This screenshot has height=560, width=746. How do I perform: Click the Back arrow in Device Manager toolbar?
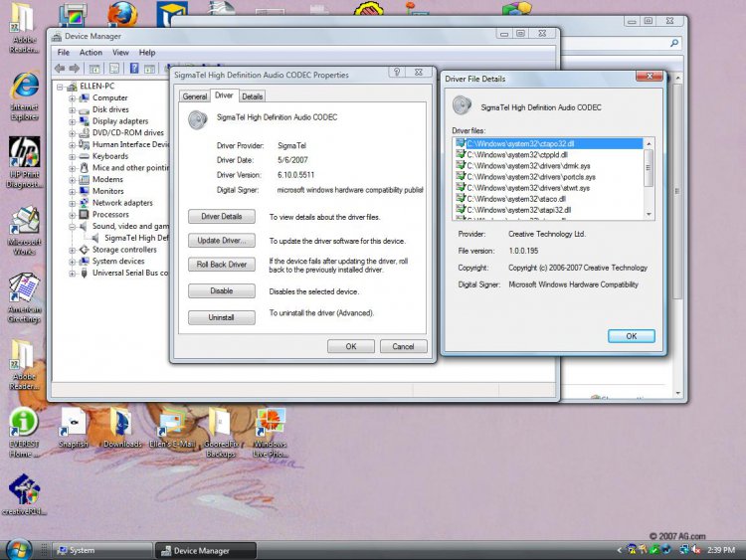tap(60, 69)
